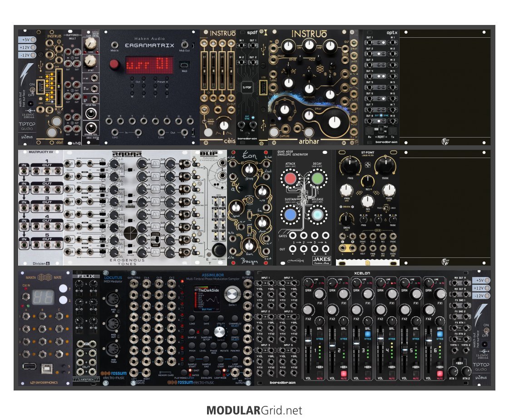Toggle the XFADE button on xcelon channel 6
Image resolution: width=509 pixels, height=420 pixels.
click(440, 334)
